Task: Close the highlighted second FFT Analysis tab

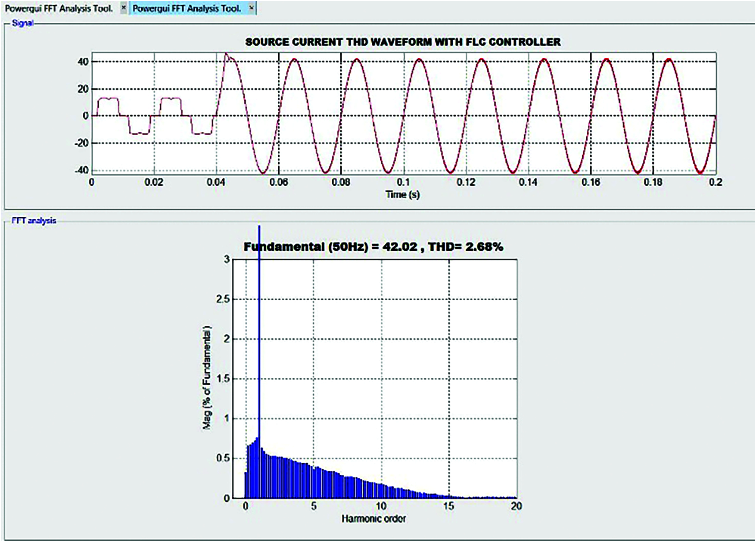Action: pyautogui.click(x=252, y=8)
